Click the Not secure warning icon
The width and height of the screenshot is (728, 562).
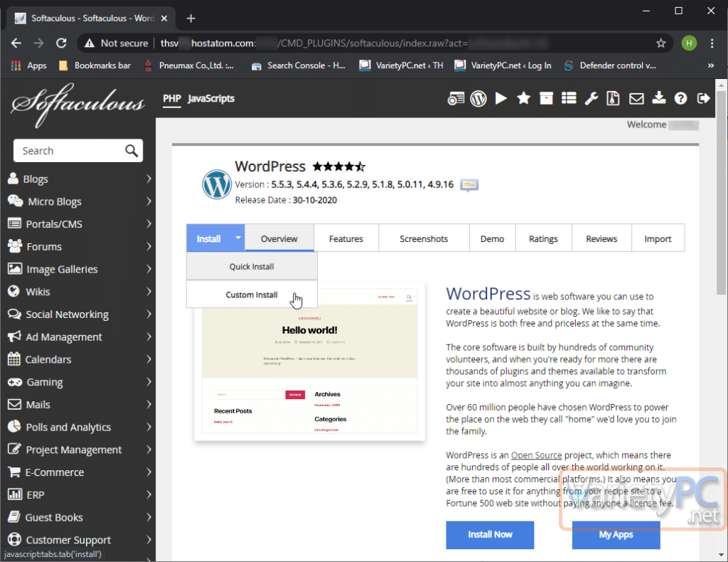(x=89, y=43)
